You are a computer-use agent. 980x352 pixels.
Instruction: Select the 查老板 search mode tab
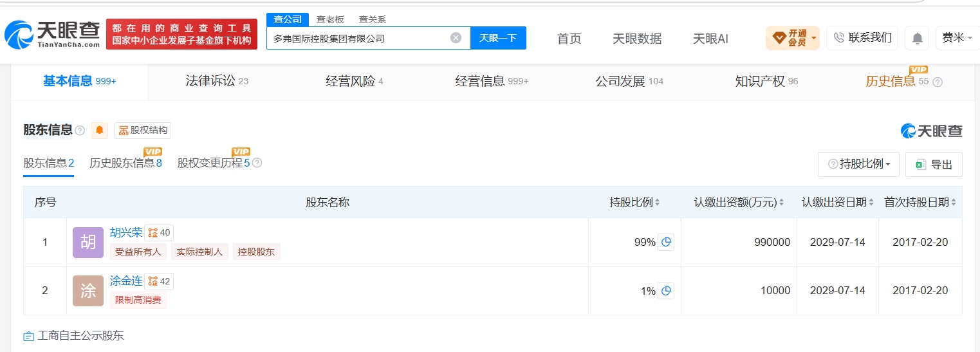(330, 19)
